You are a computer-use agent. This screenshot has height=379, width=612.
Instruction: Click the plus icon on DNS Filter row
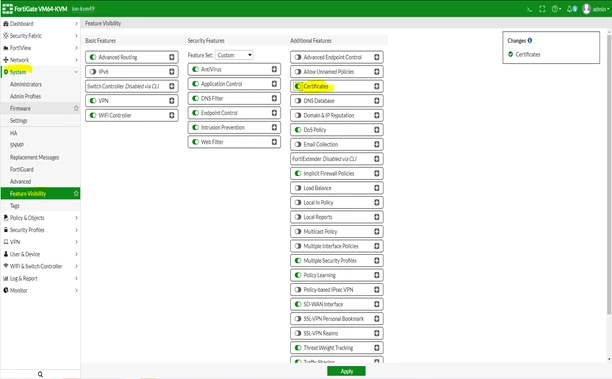(274, 98)
